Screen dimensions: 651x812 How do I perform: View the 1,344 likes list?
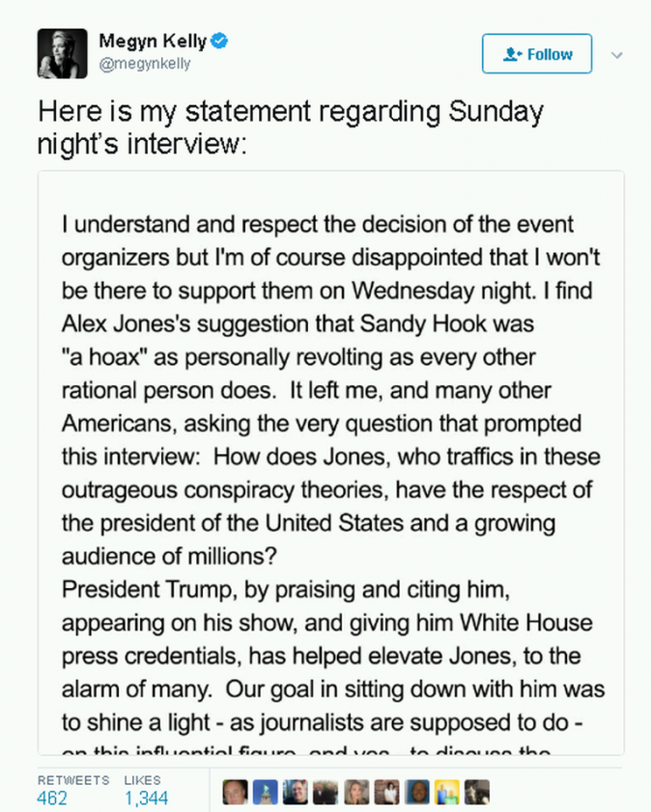tap(146, 798)
